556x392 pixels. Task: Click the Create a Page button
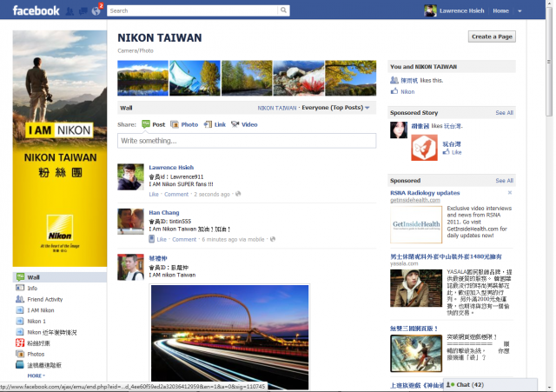click(492, 37)
